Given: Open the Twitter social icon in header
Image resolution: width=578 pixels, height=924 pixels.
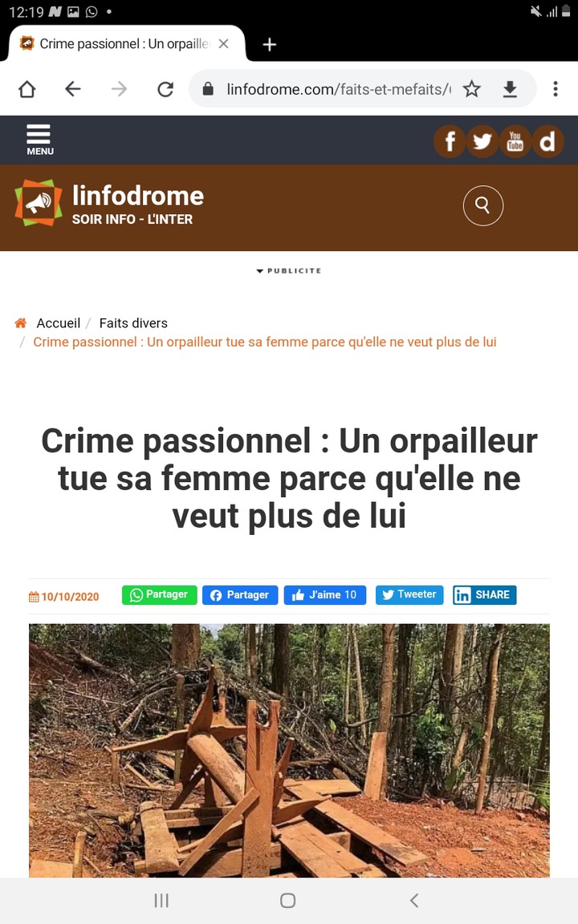Looking at the screenshot, I should 482,141.
